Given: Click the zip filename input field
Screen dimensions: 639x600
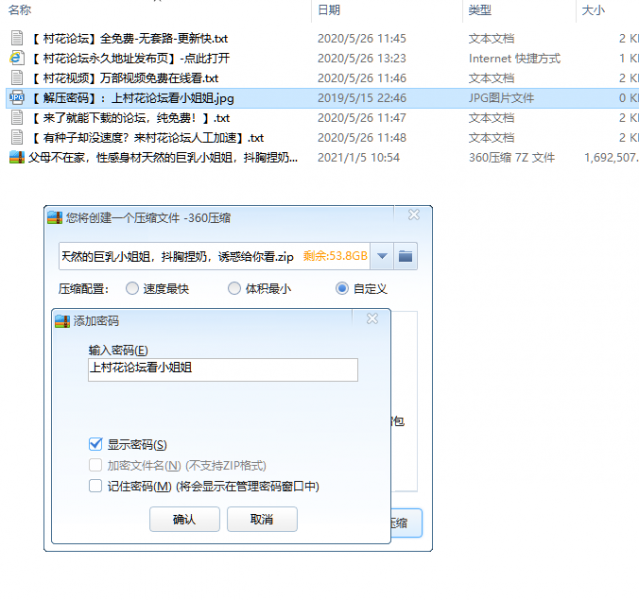Looking at the screenshot, I should (x=214, y=256).
